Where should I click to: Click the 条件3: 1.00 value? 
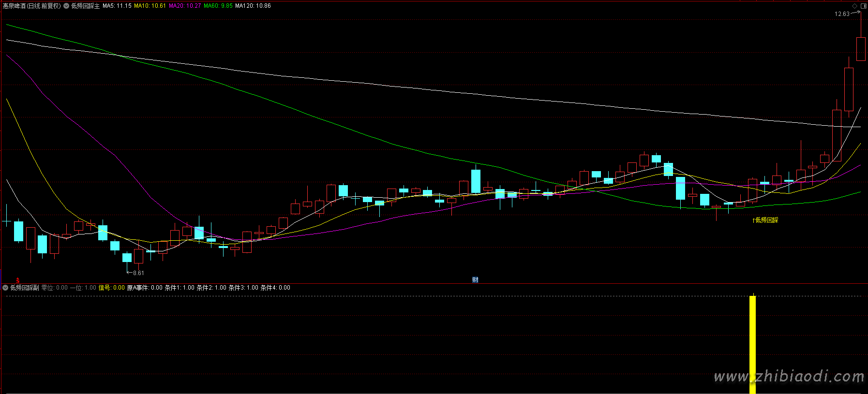243,288
